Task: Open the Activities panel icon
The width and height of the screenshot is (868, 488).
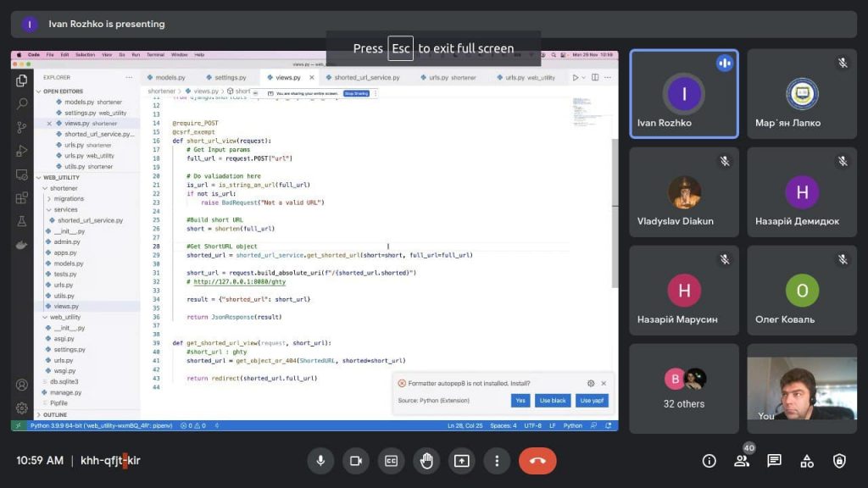Action: tap(807, 461)
